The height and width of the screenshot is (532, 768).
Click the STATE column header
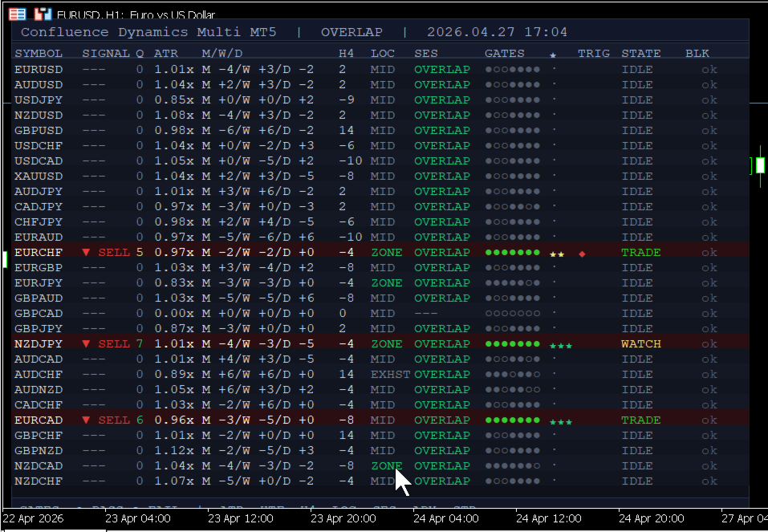641,54
